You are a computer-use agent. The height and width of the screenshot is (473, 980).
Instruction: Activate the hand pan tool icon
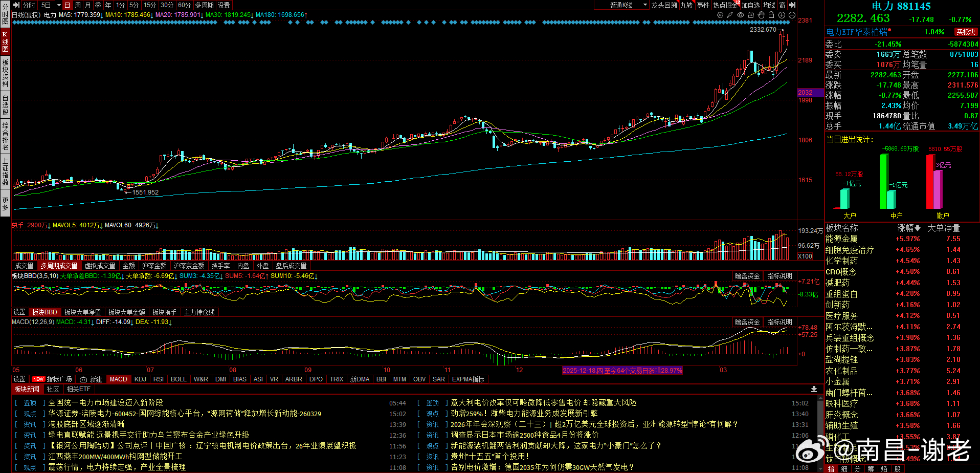click(761, 15)
